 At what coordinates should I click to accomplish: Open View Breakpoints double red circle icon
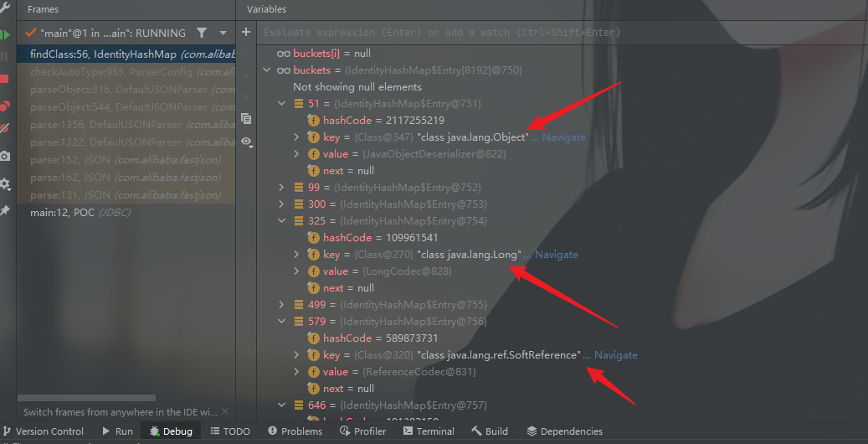(x=4, y=106)
